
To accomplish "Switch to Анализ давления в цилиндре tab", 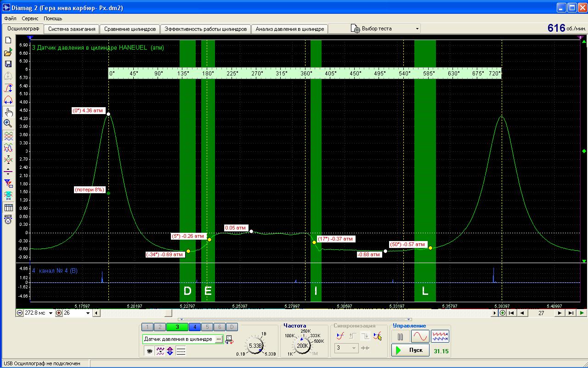I will pyautogui.click(x=290, y=29).
